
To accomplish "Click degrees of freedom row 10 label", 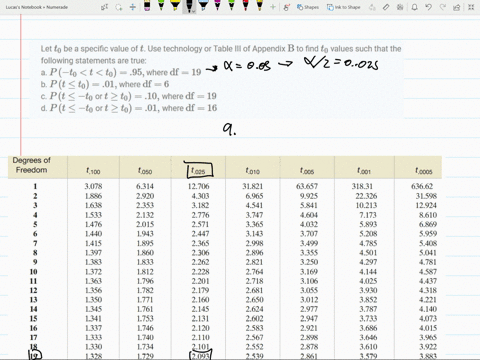I will pos(34,272).
